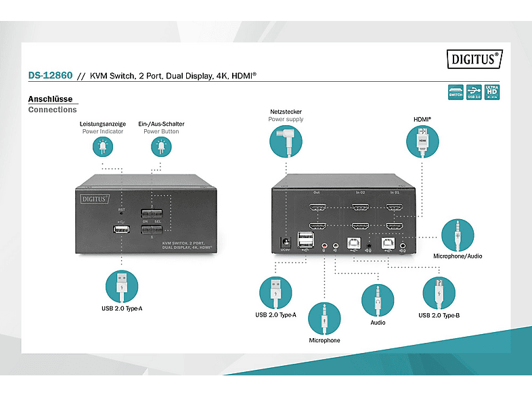532x397 pixels.
Task: Click the front-panel USB 2.0 Type-A icon
Action: click(x=122, y=287)
